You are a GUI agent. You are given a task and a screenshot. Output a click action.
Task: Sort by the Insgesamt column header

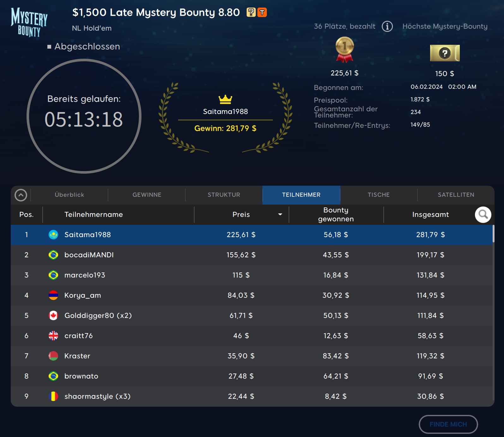coord(430,215)
